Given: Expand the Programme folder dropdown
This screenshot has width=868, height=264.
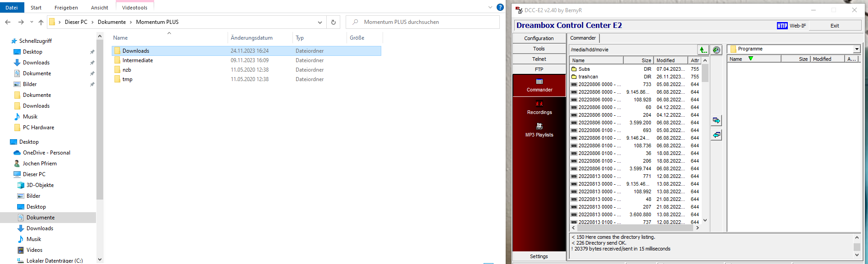Looking at the screenshot, I should (856, 49).
